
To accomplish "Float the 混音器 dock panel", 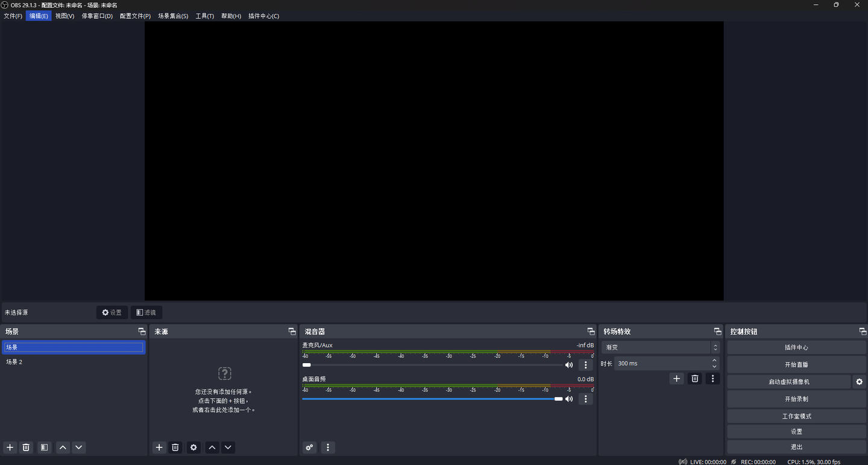I will coord(591,331).
